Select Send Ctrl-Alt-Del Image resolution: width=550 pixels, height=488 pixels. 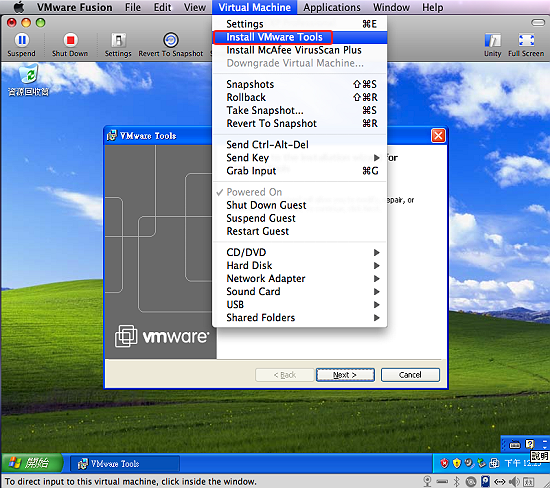click(x=300, y=145)
